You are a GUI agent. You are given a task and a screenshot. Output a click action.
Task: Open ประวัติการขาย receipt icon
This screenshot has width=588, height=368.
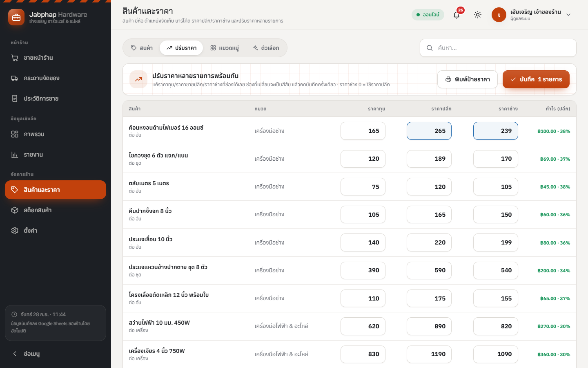[15, 99]
